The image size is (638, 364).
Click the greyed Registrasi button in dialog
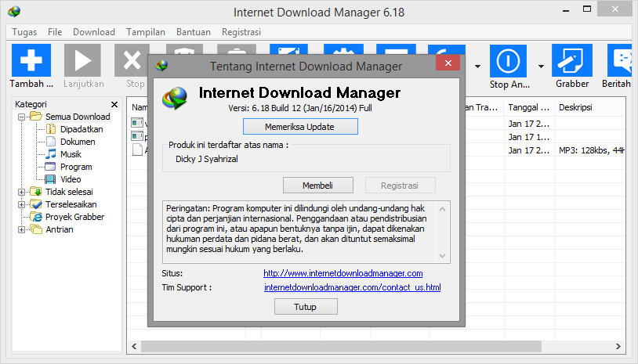coord(400,186)
